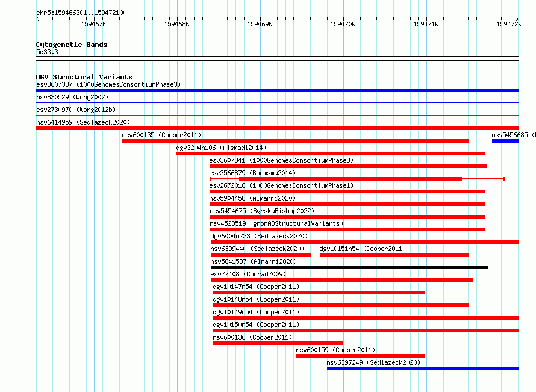Open esv27408 (Conrad2009) label
The height and width of the screenshot is (392, 536).
(x=248, y=274)
